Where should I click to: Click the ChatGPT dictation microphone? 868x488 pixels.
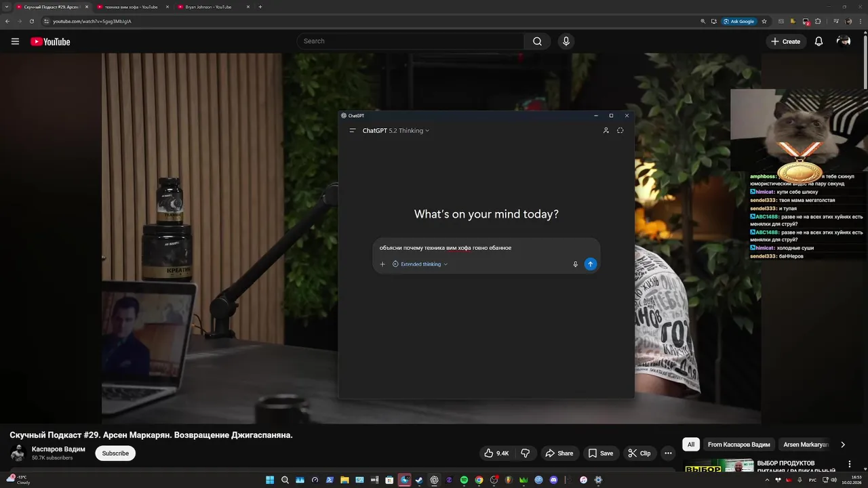(x=575, y=264)
